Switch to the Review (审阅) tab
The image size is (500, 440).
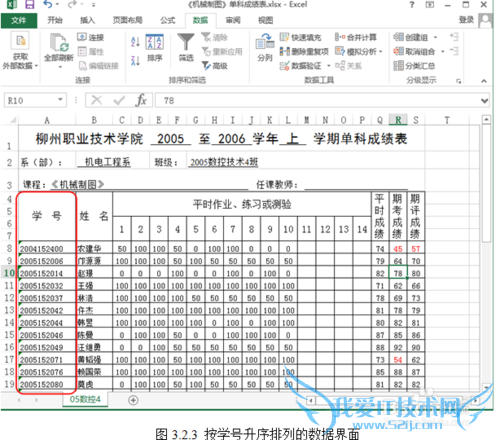(x=233, y=21)
